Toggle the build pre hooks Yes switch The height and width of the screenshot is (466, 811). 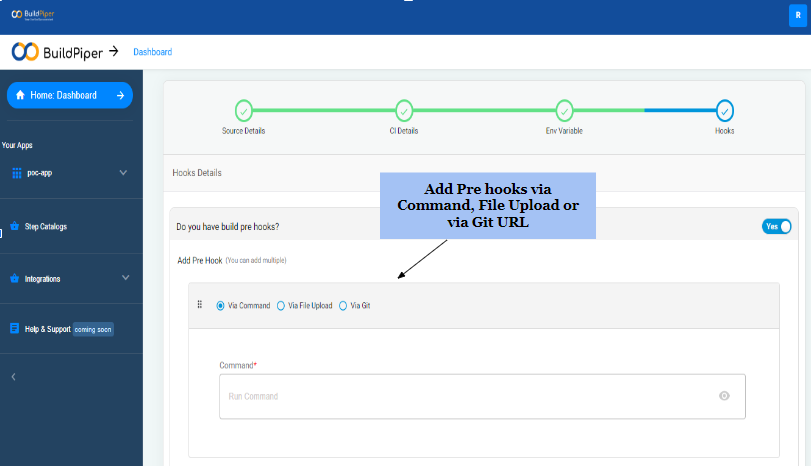pos(776,227)
